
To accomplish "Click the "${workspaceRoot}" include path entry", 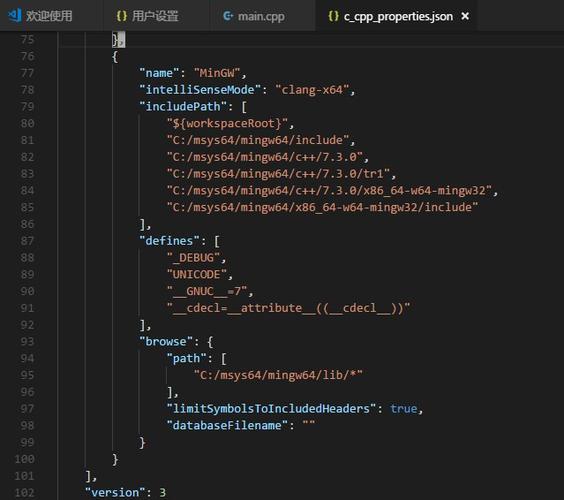I will click(x=227, y=123).
